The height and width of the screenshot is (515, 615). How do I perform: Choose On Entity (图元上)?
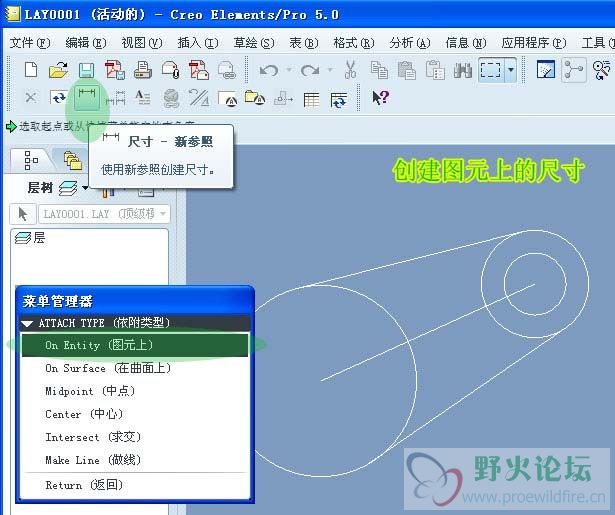tap(135, 345)
